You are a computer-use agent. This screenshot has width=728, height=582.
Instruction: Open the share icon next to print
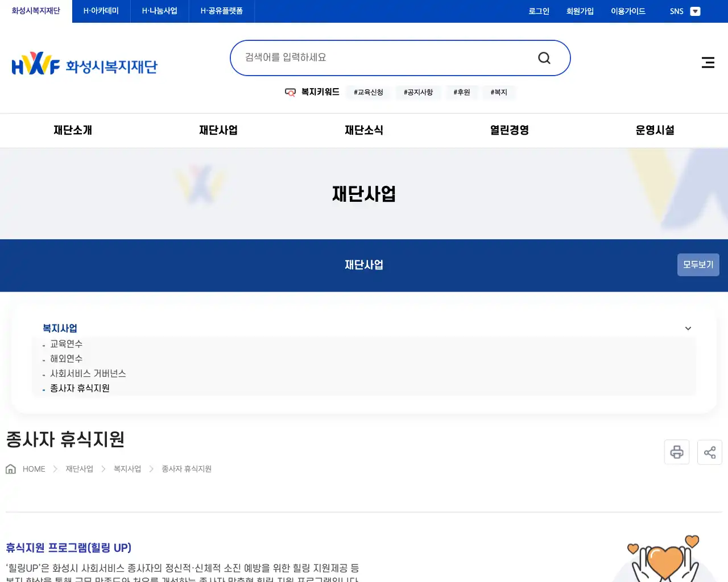pos(709,452)
